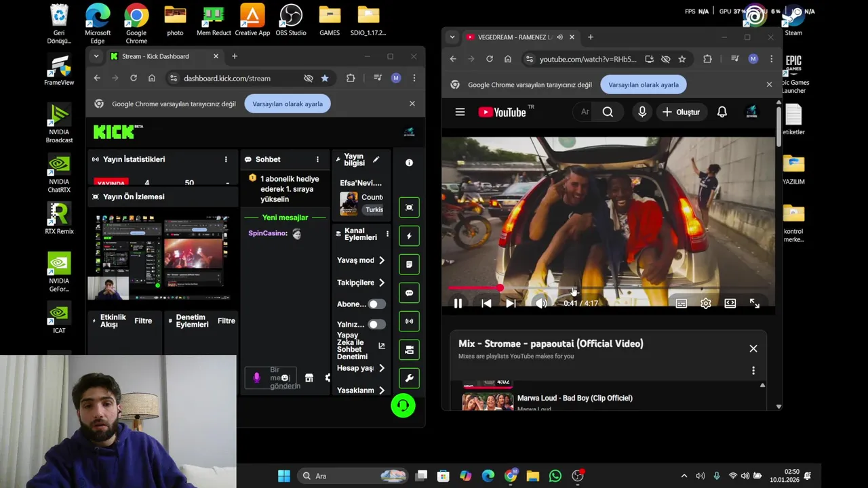Click Varsayılan olarak ayarla in YouTube window
The width and height of the screenshot is (868, 488).
[644, 85]
